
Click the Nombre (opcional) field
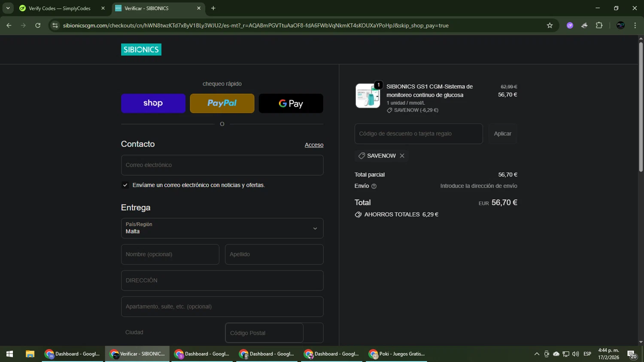(170, 254)
